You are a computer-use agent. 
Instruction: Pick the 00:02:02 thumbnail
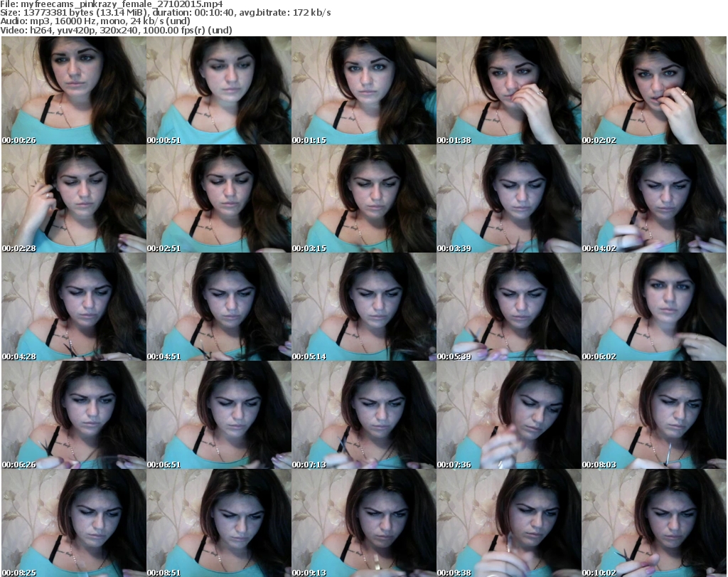coord(654,90)
